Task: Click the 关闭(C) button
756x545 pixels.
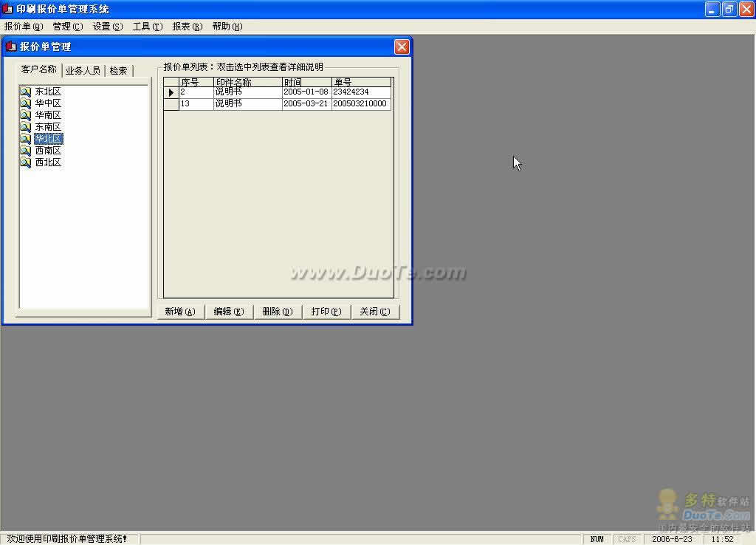Action: pos(375,312)
